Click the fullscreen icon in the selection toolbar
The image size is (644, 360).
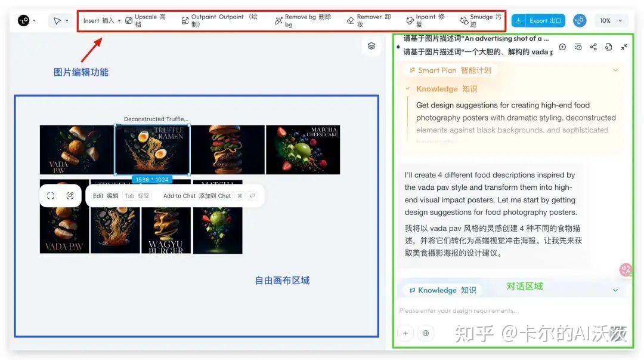[50, 195]
